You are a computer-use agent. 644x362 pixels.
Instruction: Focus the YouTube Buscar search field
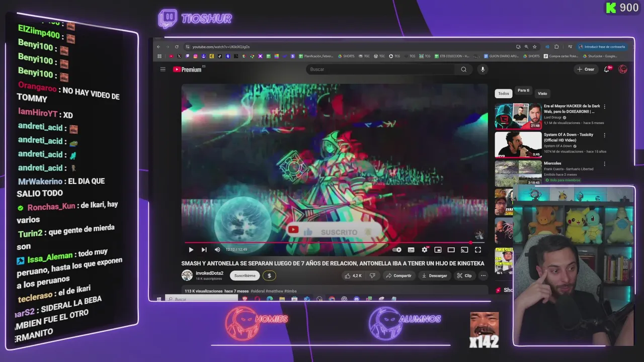pos(380,69)
